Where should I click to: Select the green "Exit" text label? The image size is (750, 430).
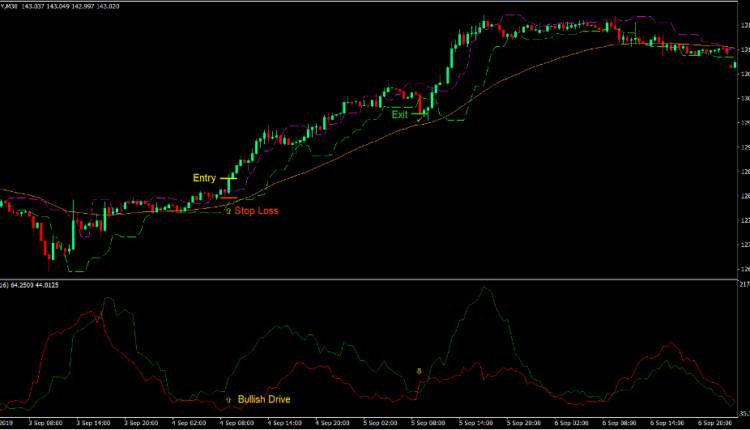coord(400,115)
